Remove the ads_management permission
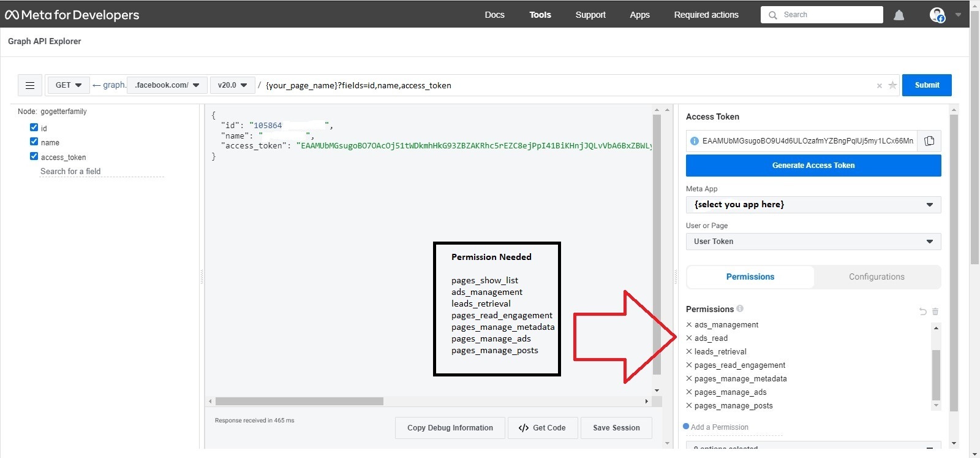Viewport: 980px width, 458px height. [689, 324]
